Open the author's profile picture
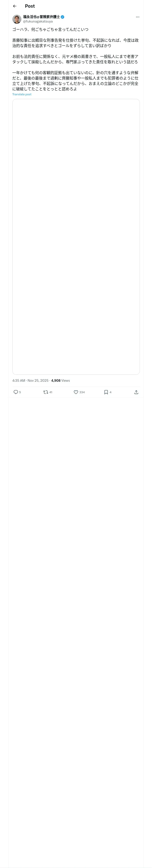 click(x=17, y=19)
